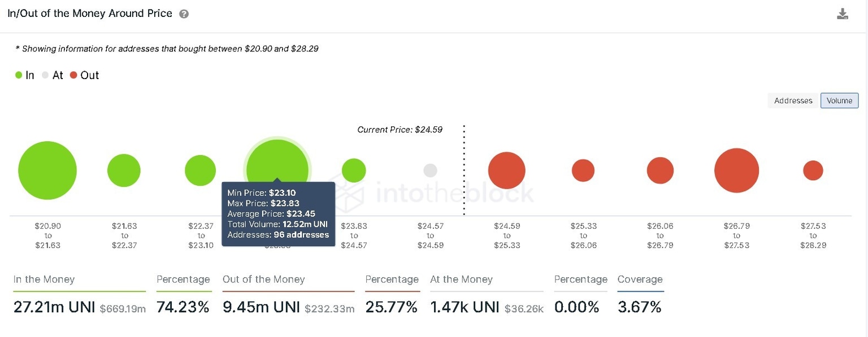Viewport: 868px width, 337px height.
Task: Click the large green $20.90 to $21.63 bubble
Action: pyautogui.click(x=47, y=170)
